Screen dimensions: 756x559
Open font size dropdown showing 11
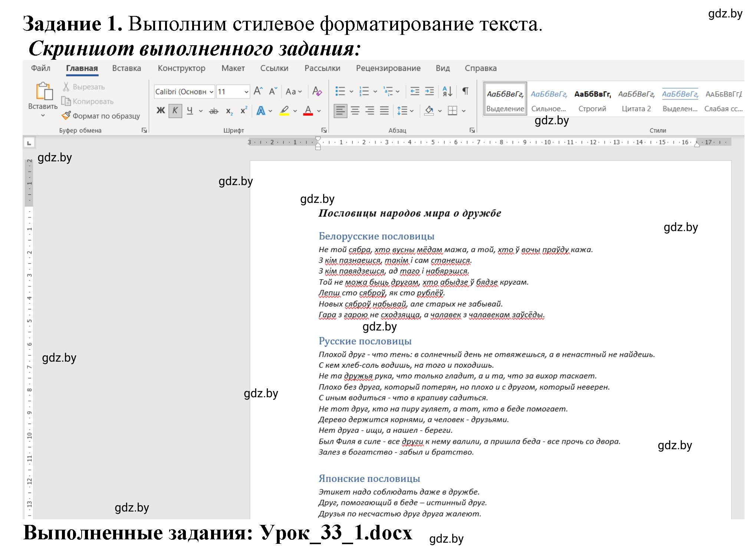point(246,92)
